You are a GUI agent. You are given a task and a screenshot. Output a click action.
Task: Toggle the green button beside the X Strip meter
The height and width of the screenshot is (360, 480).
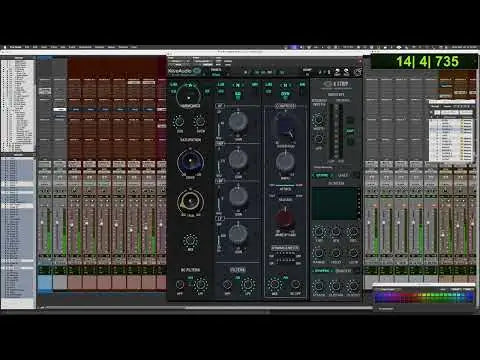[350, 131]
